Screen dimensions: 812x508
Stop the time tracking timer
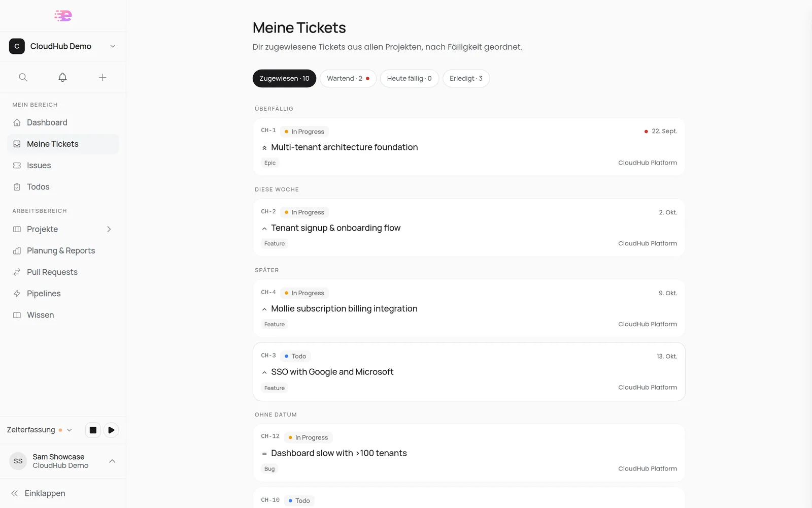93,430
